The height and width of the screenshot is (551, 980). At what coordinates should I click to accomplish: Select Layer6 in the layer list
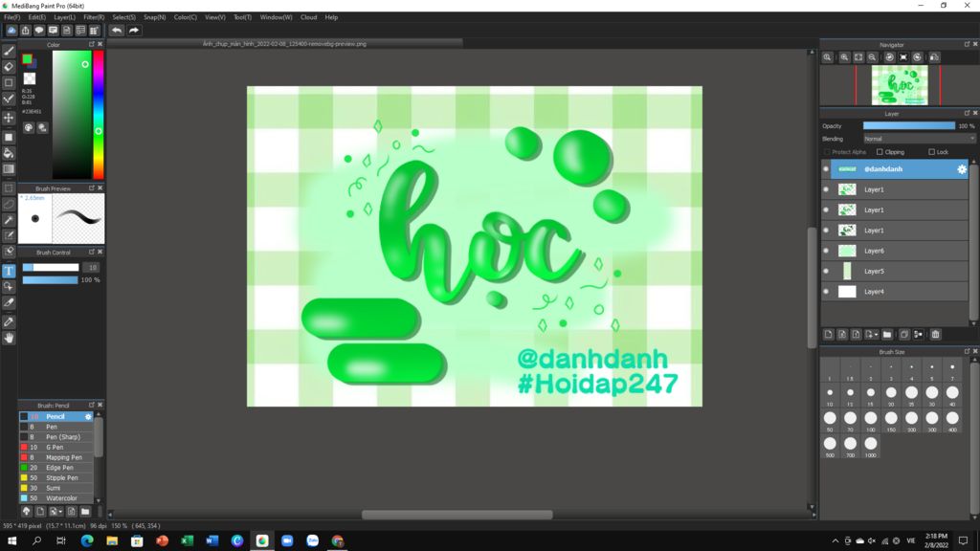tap(895, 251)
